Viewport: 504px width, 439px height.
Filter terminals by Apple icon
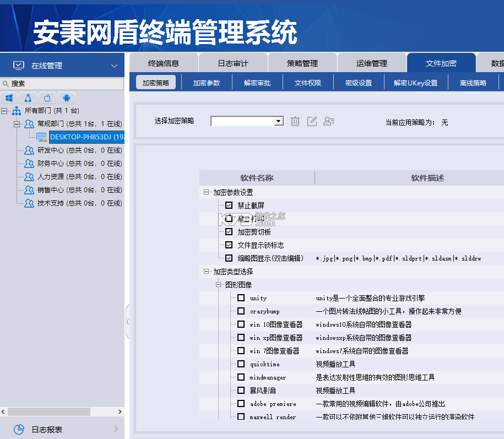(x=47, y=98)
